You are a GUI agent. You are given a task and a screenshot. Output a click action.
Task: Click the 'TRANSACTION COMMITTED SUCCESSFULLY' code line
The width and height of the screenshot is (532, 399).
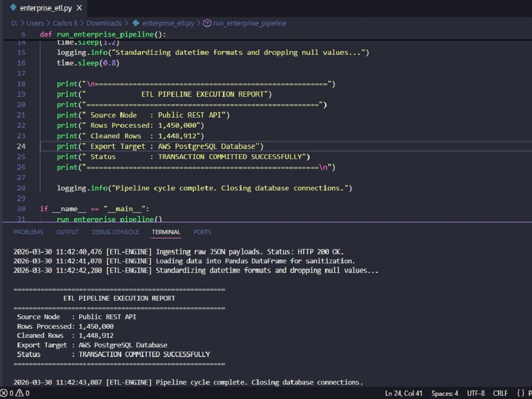[183, 157]
